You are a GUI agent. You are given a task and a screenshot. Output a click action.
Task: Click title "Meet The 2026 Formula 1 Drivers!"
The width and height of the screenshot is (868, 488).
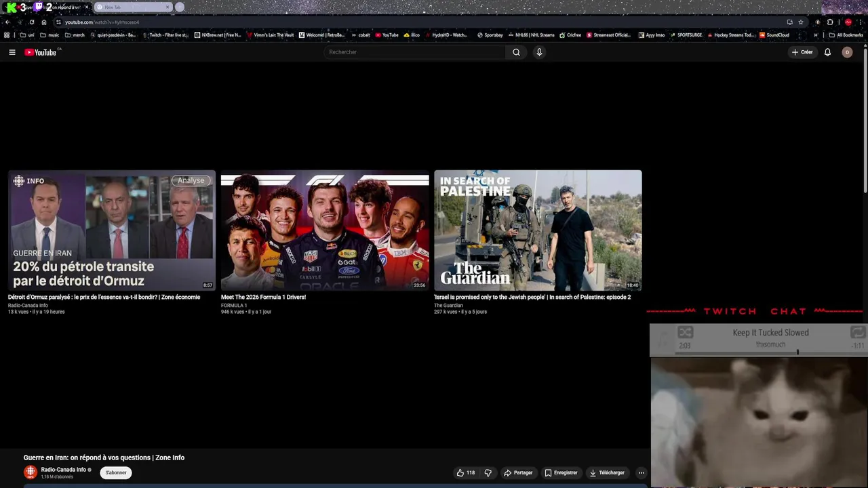[x=263, y=297]
